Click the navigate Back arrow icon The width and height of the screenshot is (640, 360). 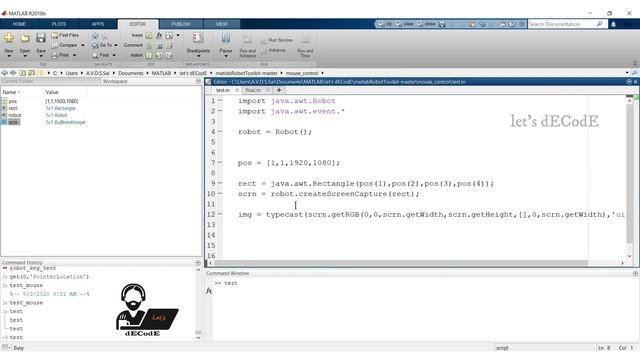95,36
